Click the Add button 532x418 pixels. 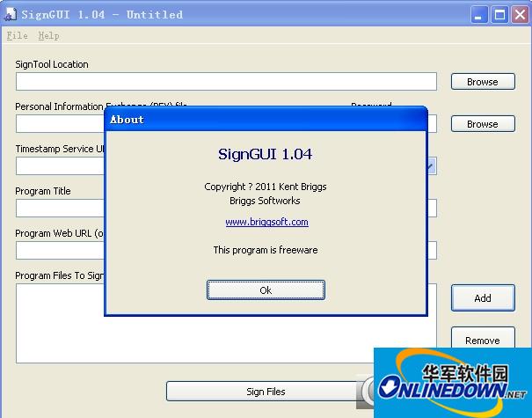pyautogui.click(x=483, y=297)
